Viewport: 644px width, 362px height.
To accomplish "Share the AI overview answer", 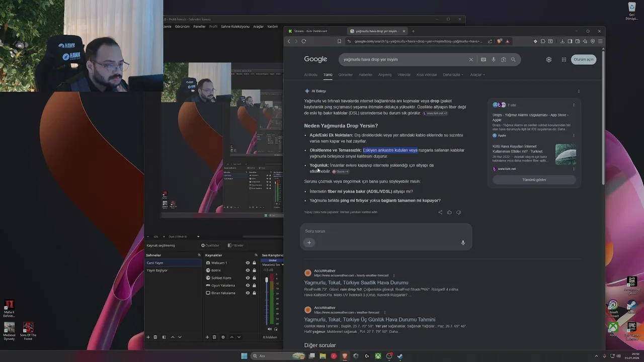I will coord(440,212).
